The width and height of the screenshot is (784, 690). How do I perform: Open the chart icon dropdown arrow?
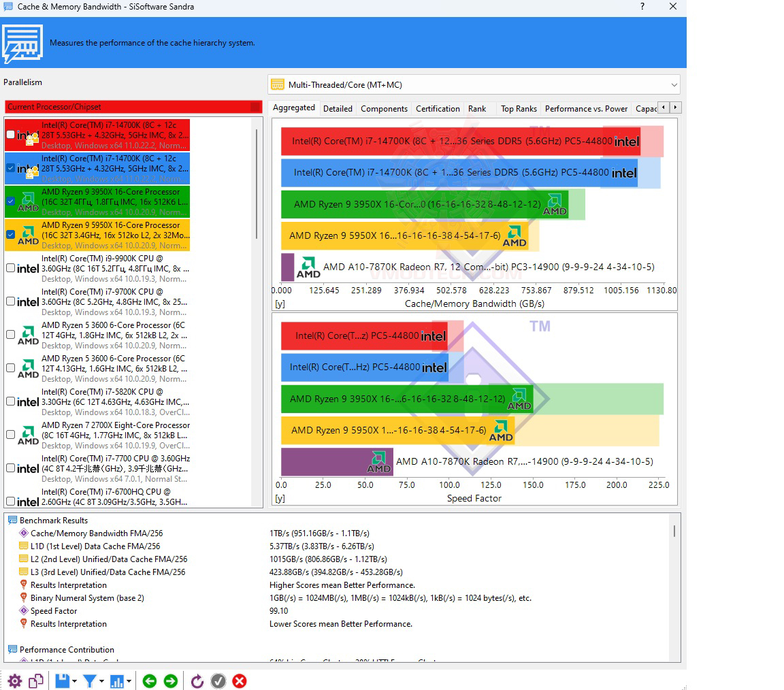[x=129, y=681]
